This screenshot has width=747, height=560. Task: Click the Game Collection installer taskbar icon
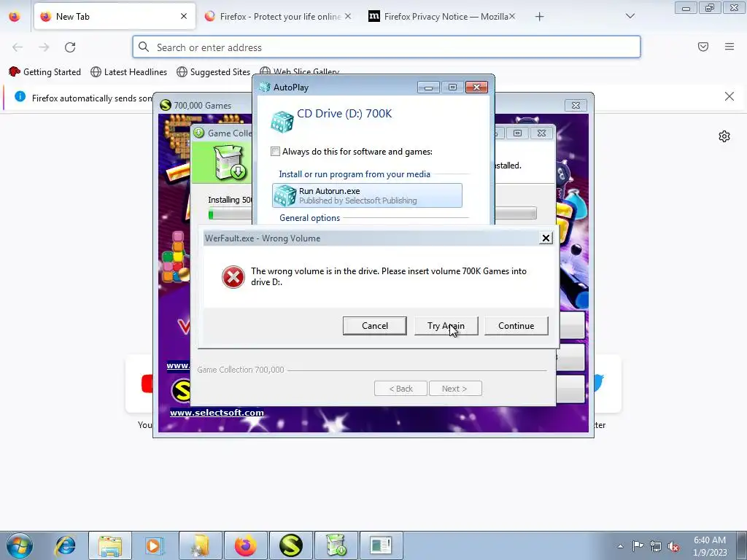coord(336,545)
